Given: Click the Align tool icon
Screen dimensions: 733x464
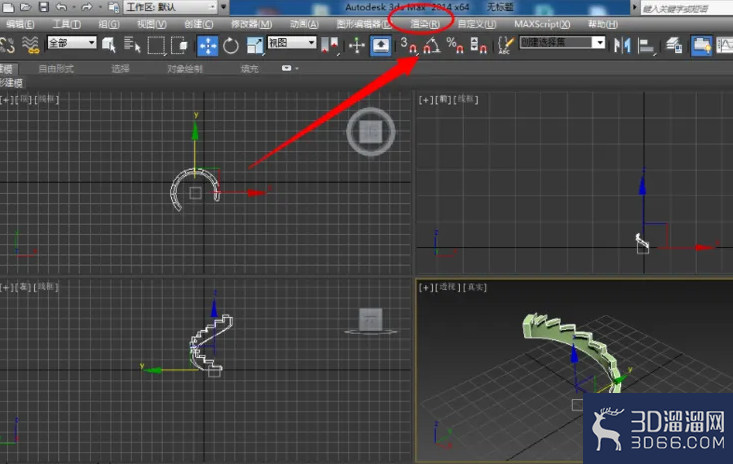Looking at the screenshot, I should pos(646,45).
